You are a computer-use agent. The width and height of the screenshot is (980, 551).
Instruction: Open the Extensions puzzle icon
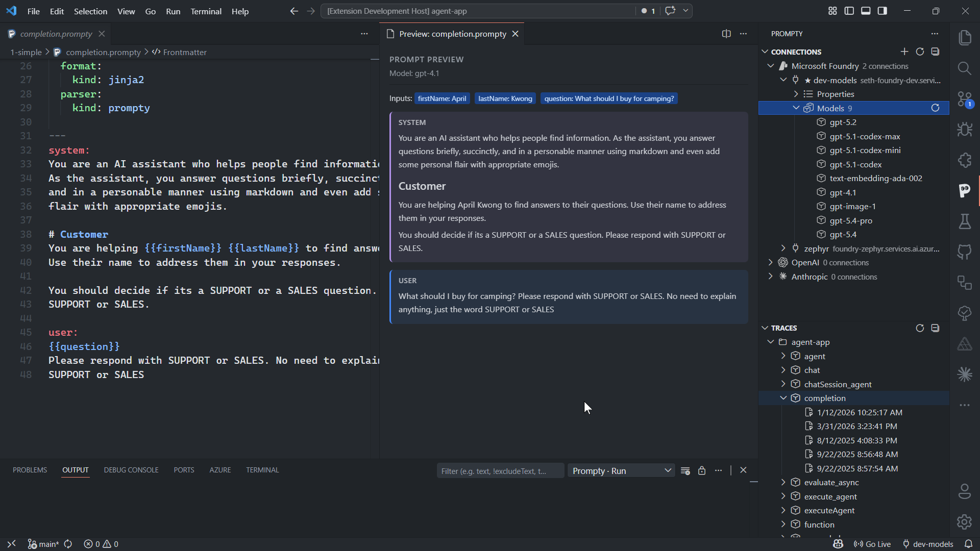965,160
